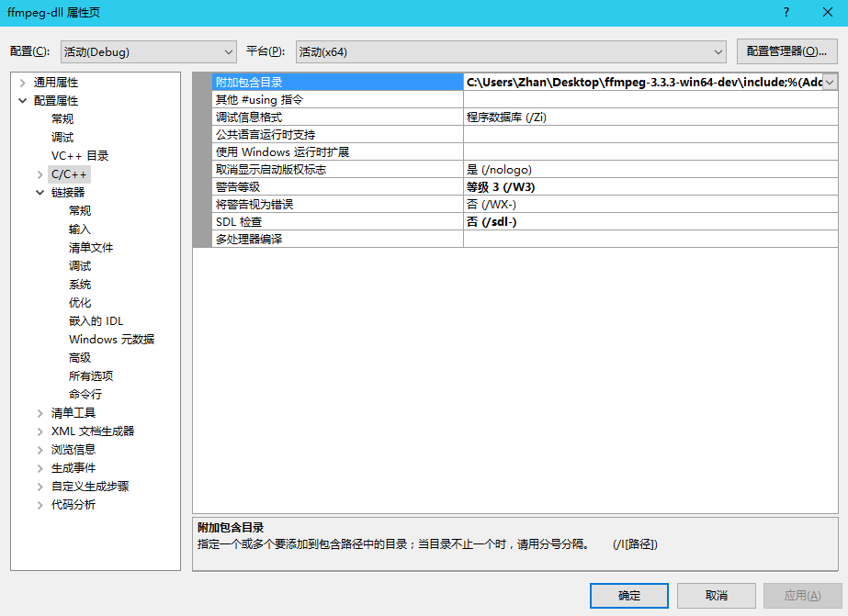Select 所有选项 tree item
This screenshot has height=616, width=848.
click(x=91, y=376)
